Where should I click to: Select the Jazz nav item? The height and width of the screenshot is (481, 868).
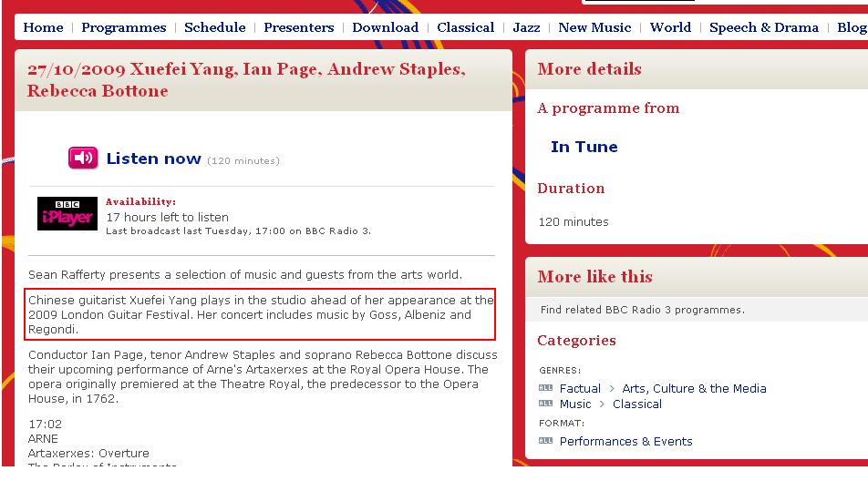[x=526, y=27]
